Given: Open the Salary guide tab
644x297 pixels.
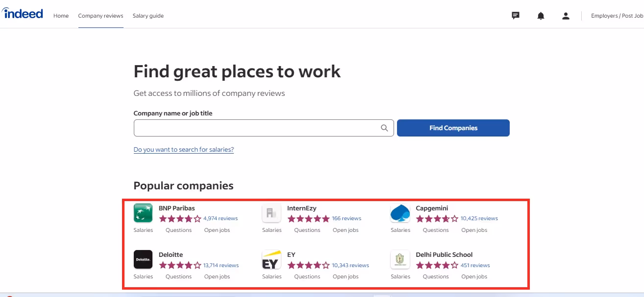Looking at the screenshot, I should click(148, 16).
